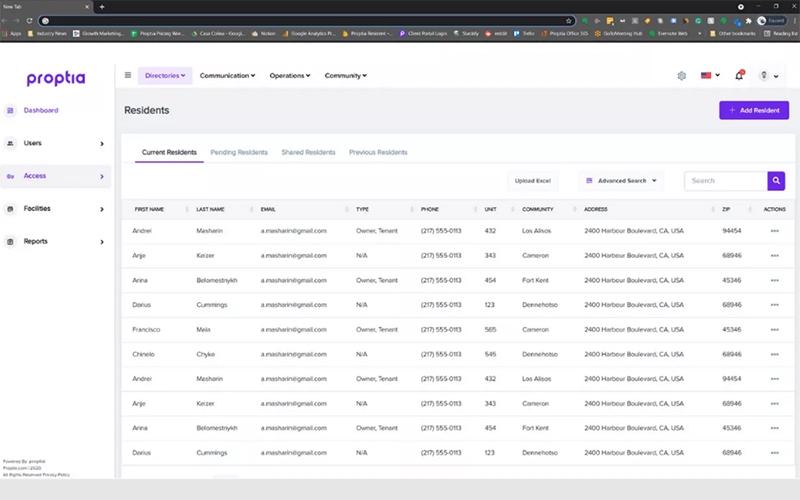Screen dimensions: 800x500
Task: Click the browser back arrow
Action: [x=4, y=20]
